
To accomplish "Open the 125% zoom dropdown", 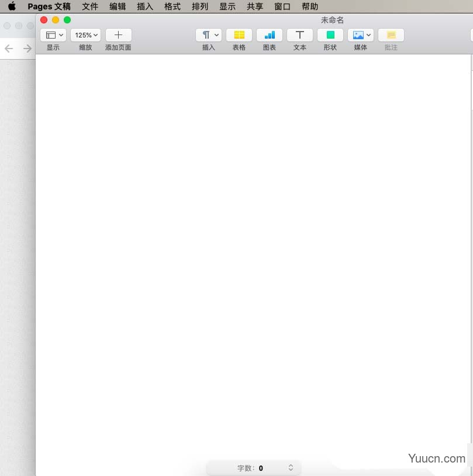I will [x=85, y=35].
